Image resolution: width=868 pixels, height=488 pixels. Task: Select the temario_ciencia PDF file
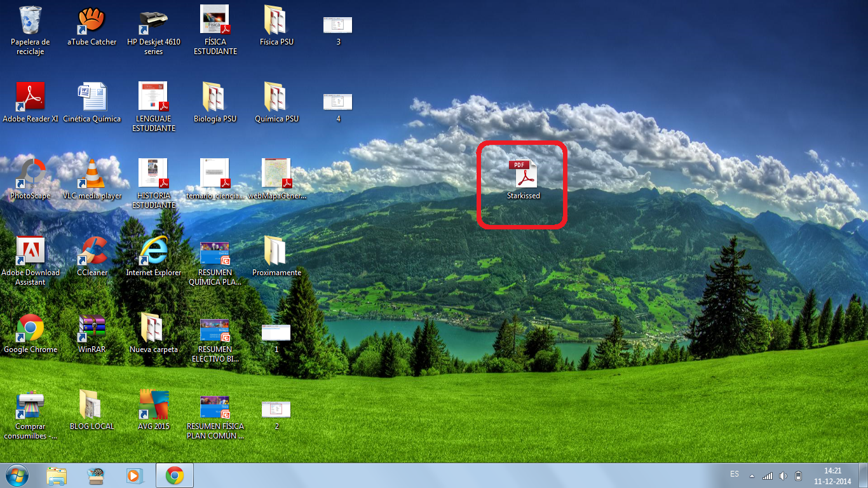click(x=215, y=180)
